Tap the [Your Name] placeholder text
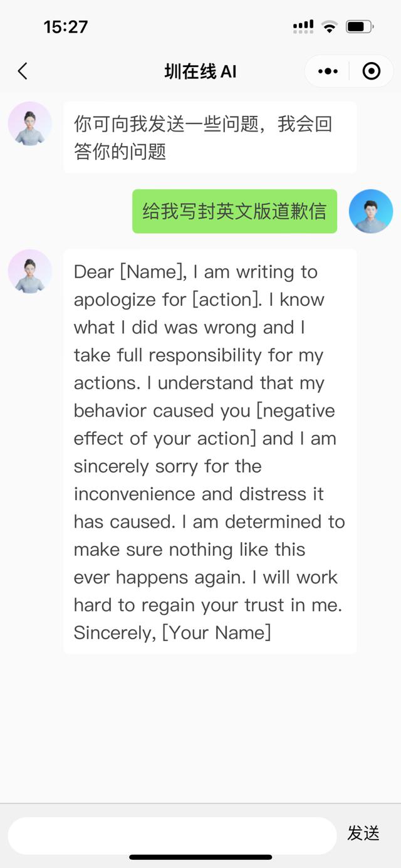This screenshot has width=401, height=868. tap(216, 632)
